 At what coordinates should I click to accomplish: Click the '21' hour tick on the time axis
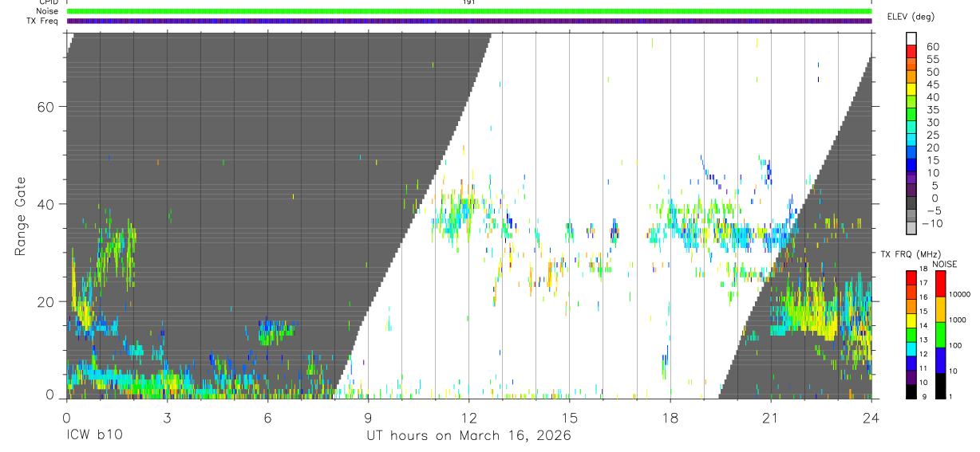pos(771,417)
